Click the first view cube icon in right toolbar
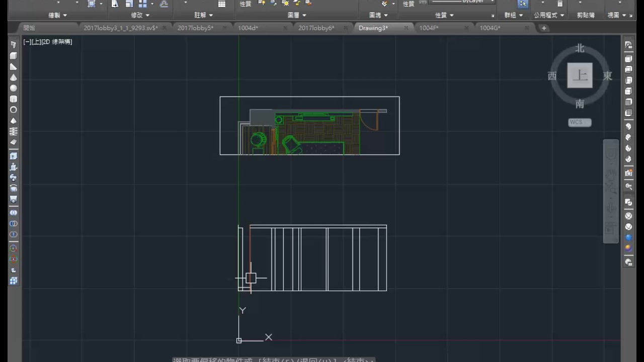The height and width of the screenshot is (362, 644). pos(628,59)
